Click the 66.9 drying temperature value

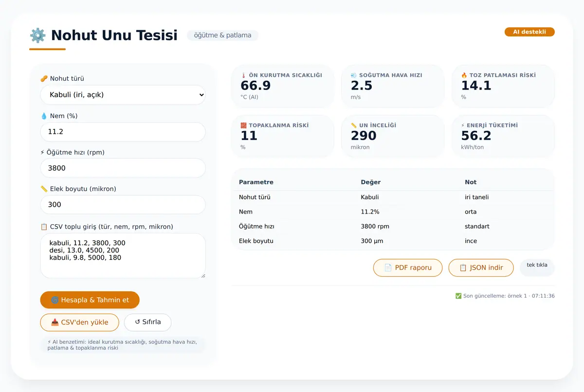click(x=255, y=86)
